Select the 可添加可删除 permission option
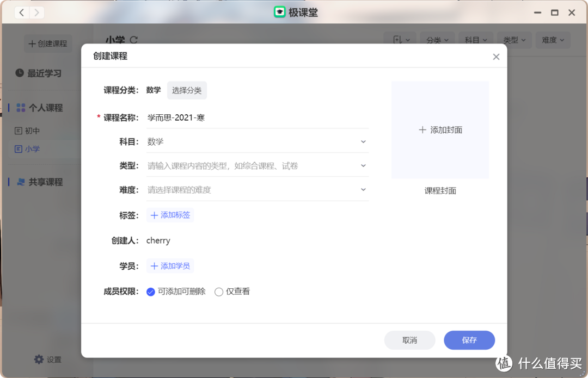 [x=150, y=292]
